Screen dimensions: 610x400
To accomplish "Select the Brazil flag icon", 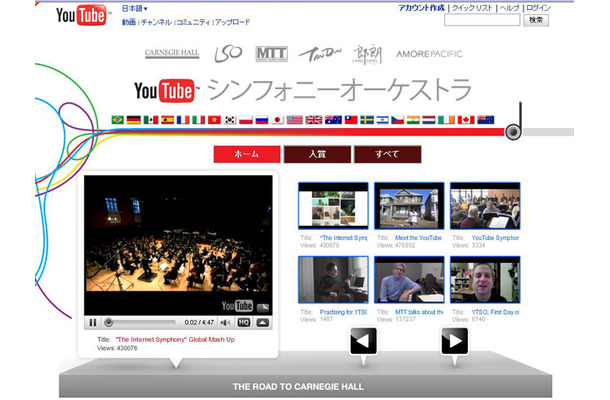I will coord(117,120).
